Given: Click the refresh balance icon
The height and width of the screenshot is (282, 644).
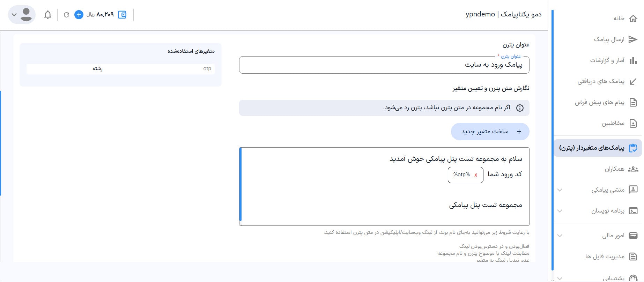Looking at the screenshot, I should (66, 15).
